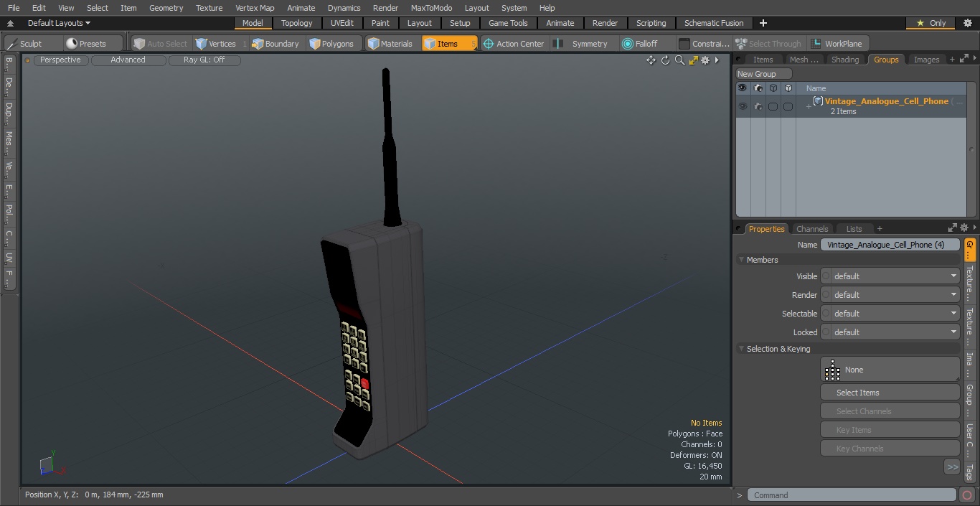Click the Name field in Properties
Viewport: 980px width, 506px height.
pyautogui.click(x=890, y=245)
